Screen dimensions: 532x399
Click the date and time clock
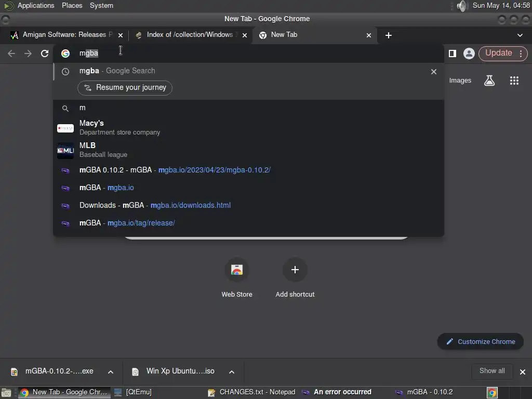pos(501,6)
